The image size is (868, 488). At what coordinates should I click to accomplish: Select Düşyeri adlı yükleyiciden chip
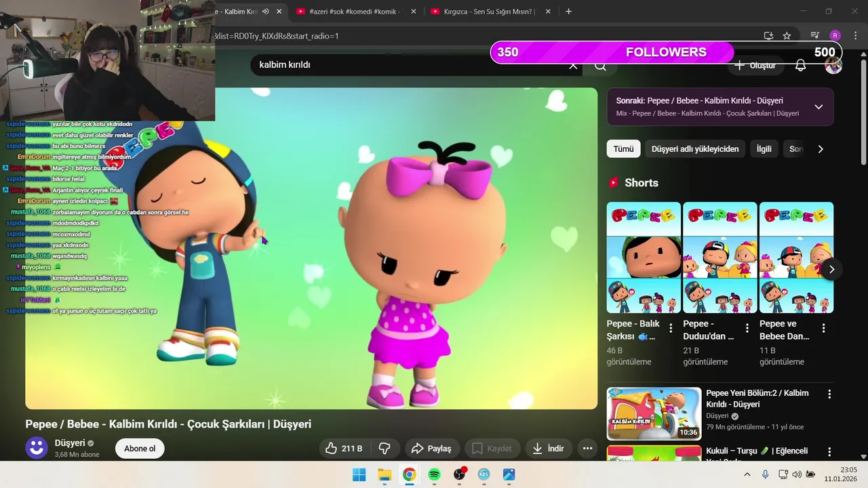pos(695,149)
